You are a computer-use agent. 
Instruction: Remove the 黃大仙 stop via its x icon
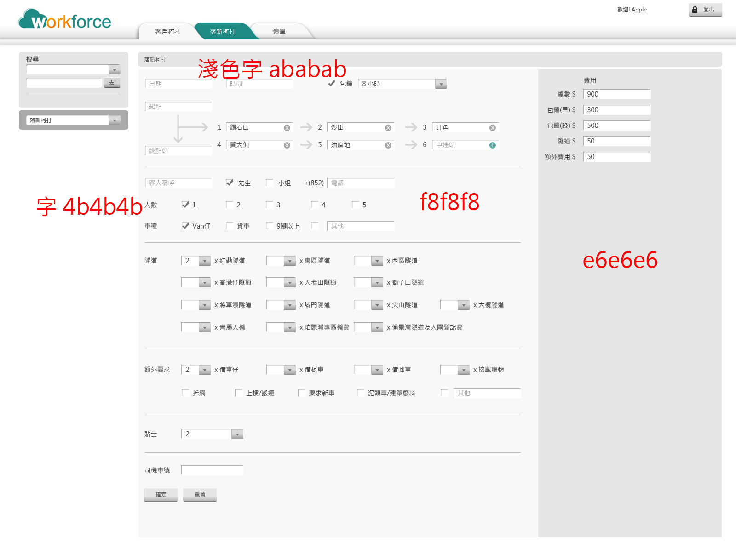287,145
